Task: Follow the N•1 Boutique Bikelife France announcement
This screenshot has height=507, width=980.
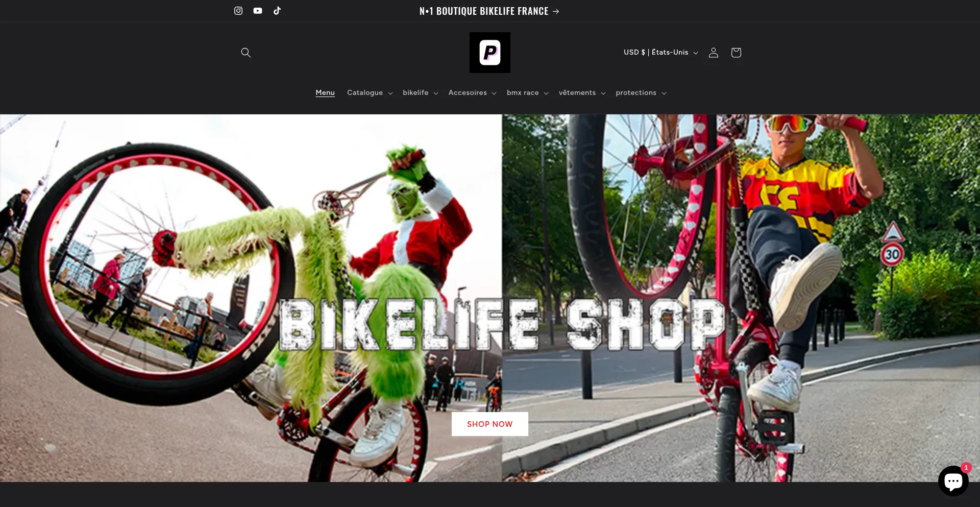Action: [489, 11]
